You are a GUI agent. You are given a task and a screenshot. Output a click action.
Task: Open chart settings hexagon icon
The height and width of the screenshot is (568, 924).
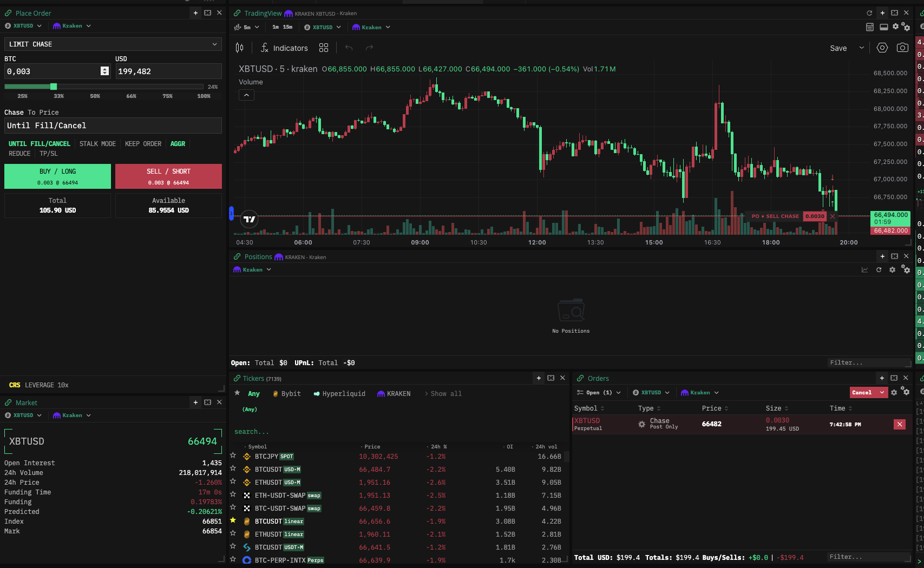882,48
